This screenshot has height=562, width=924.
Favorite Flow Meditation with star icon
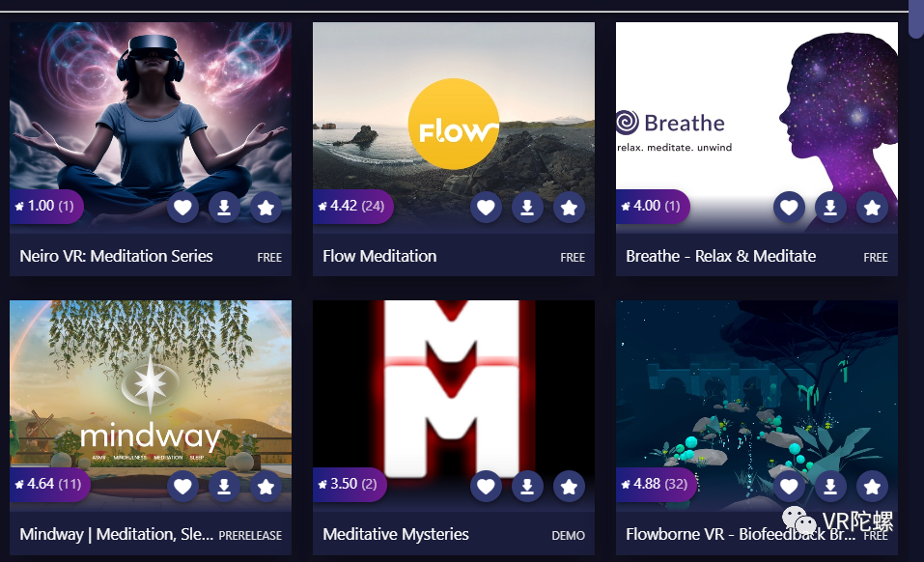(569, 208)
